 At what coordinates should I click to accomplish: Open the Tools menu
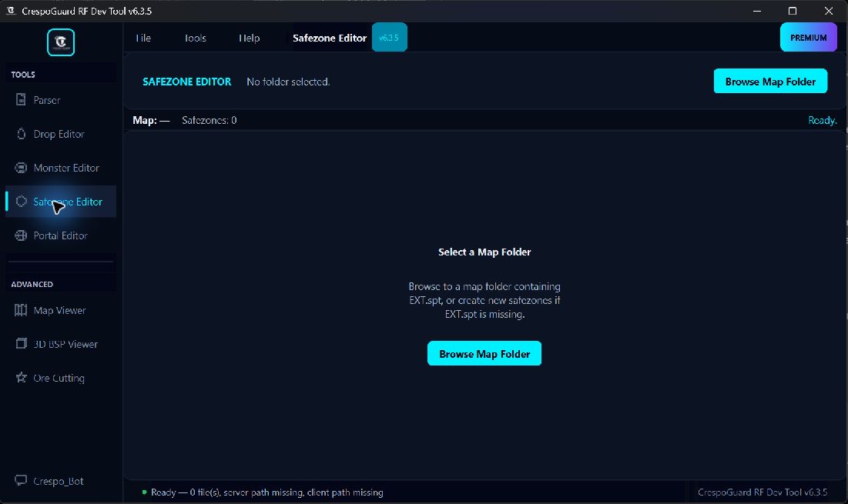[195, 38]
